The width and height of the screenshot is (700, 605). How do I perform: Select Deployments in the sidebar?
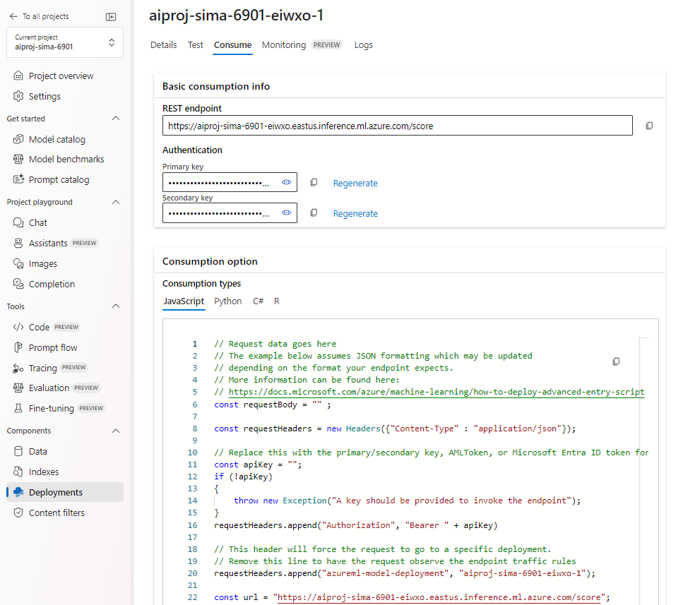pos(65,492)
